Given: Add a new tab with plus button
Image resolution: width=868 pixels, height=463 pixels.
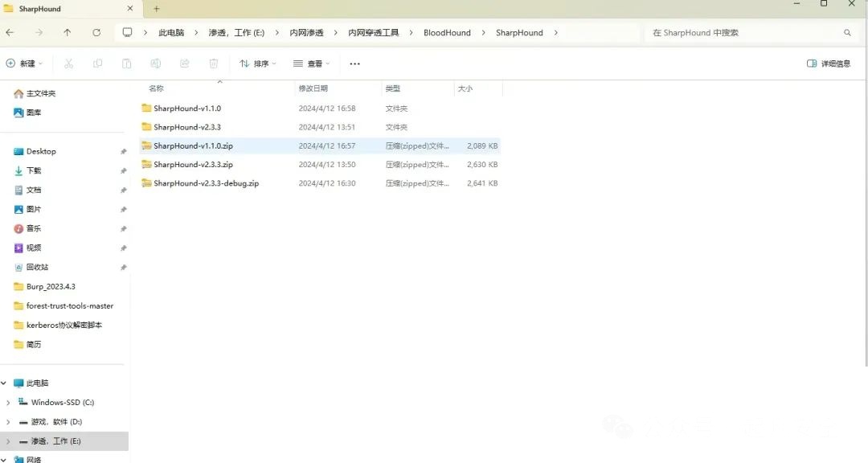Looking at the screenshot, I should click(x=157, y=9).
